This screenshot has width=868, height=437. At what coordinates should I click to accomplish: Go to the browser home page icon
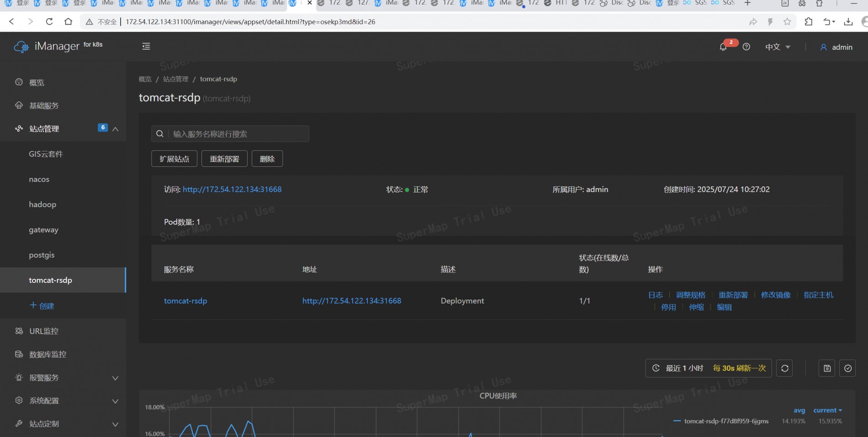[x=68, y=21]
